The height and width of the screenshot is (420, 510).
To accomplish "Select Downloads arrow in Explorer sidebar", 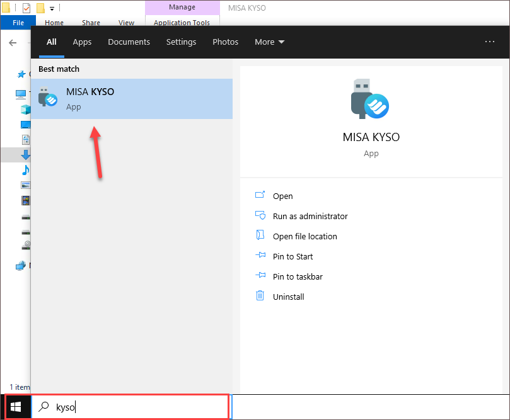I will coord(26,155).
